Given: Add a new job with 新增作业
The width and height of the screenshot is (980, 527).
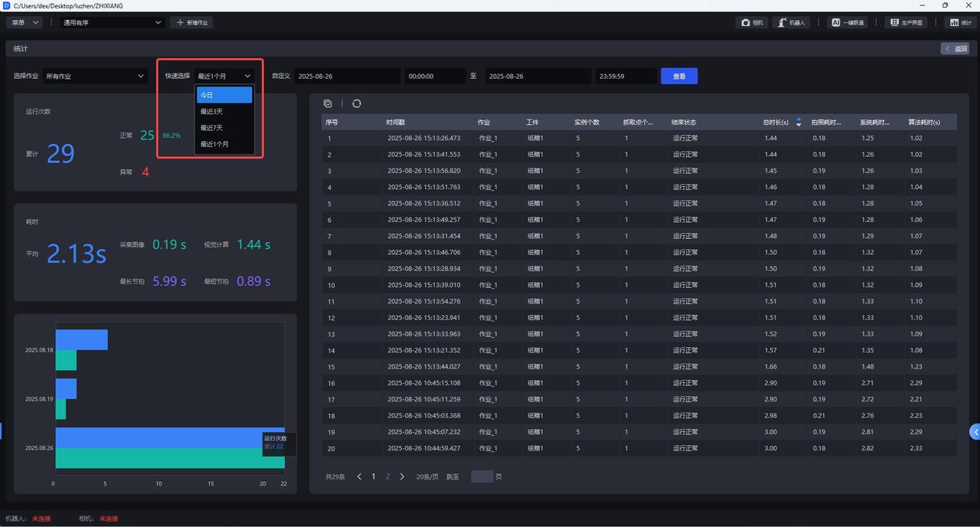Looking at the screenshot, I should pyautogui.click(x=191, y=22).
